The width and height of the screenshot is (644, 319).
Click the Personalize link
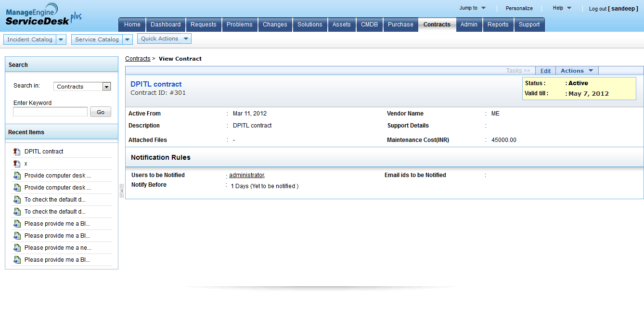519,8
